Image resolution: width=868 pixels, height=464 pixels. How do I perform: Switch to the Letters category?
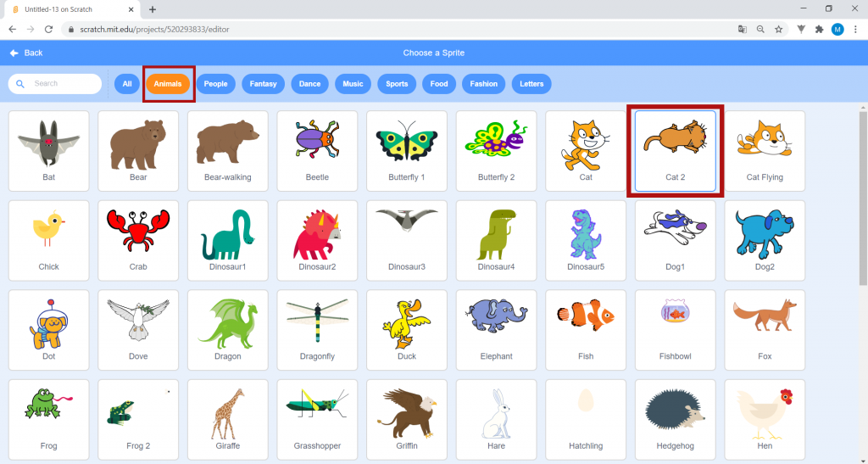click(x=531, y=84)
